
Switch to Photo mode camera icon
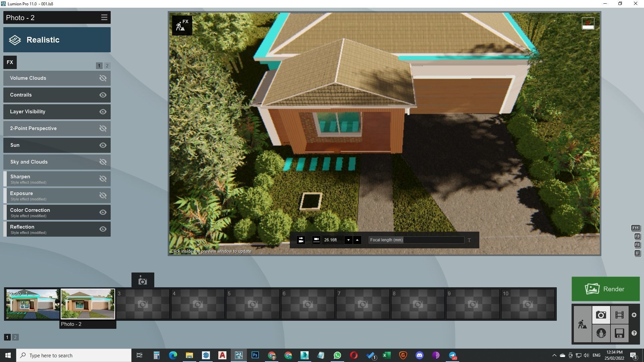pos(601,315)
